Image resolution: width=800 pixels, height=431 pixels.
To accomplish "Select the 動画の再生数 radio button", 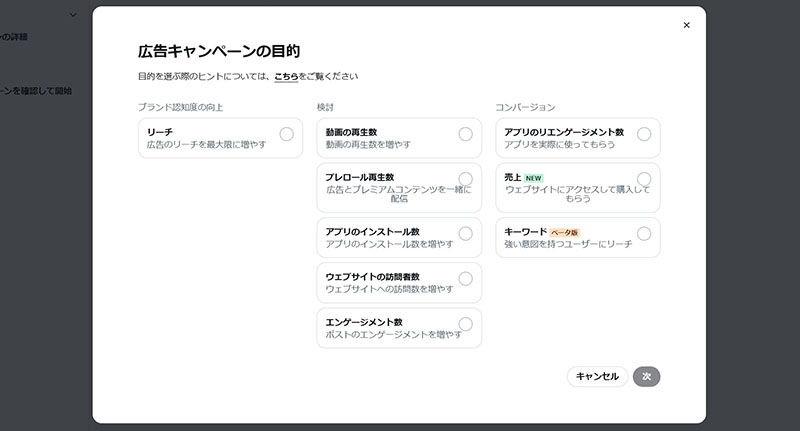I will coord(465,134).
